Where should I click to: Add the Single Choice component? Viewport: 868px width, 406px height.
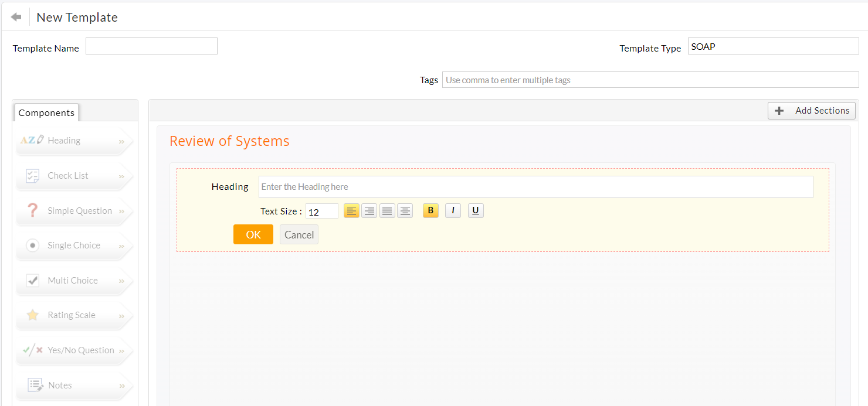point(73,245)
